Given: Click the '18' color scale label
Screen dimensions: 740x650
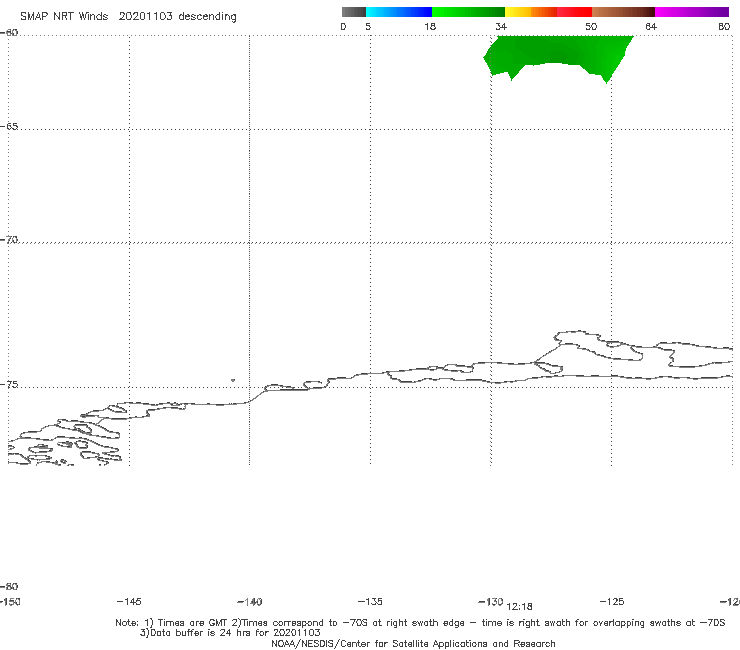Looking at the screenshot, I should 430,26.
